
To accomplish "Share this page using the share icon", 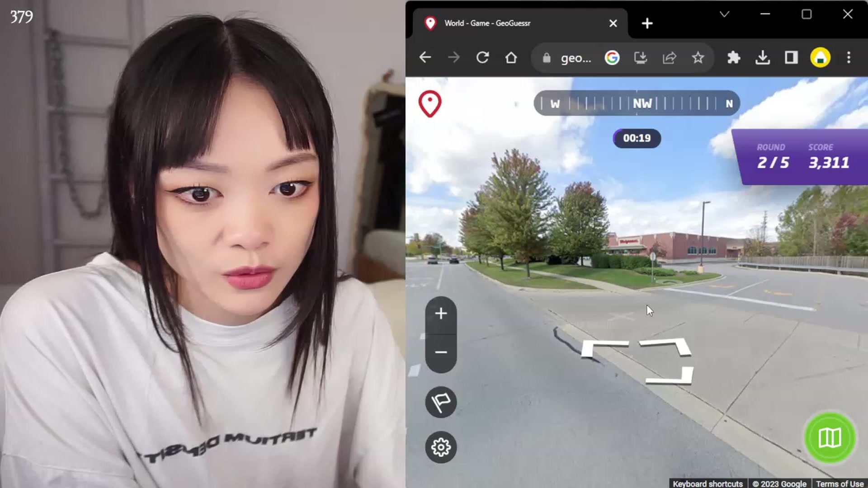I will pos(670,57).
